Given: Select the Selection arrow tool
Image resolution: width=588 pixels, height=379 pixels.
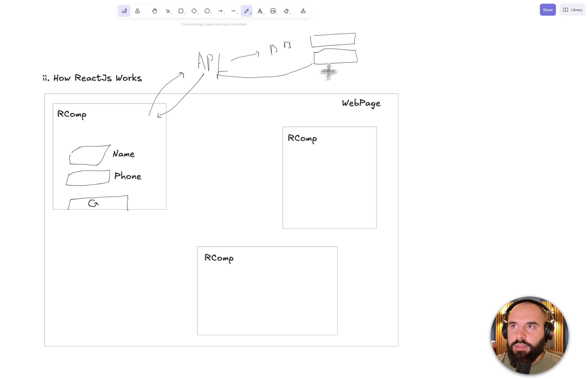Looking at the screenshot, I should [168, 11].
